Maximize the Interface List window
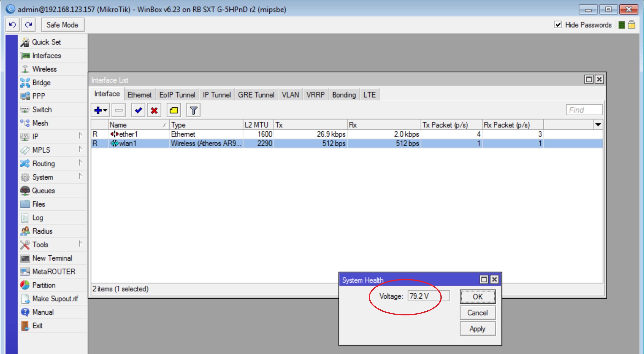This screenshot has height=354, width=644. click(589, 80)
